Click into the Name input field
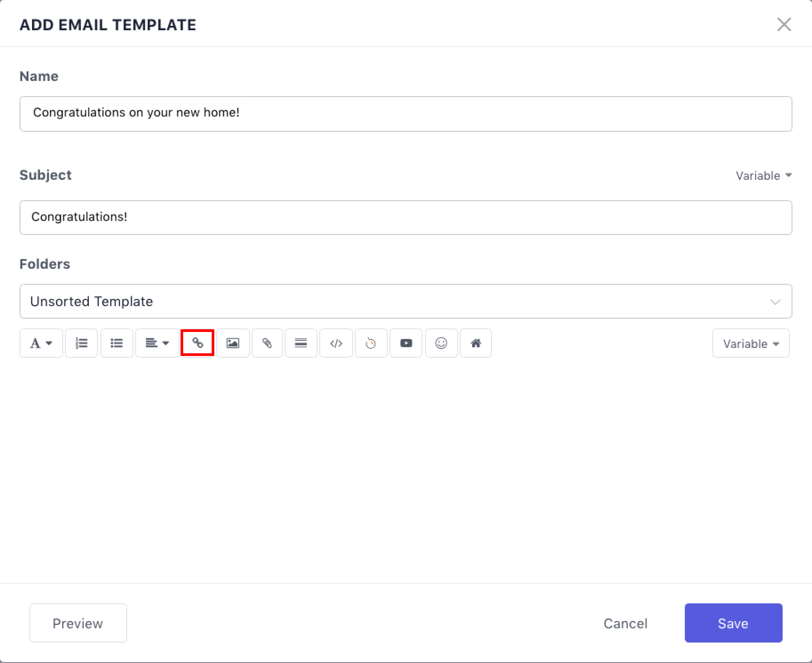The width and height of the screenshot is (812, 663). tap(406, 114)
